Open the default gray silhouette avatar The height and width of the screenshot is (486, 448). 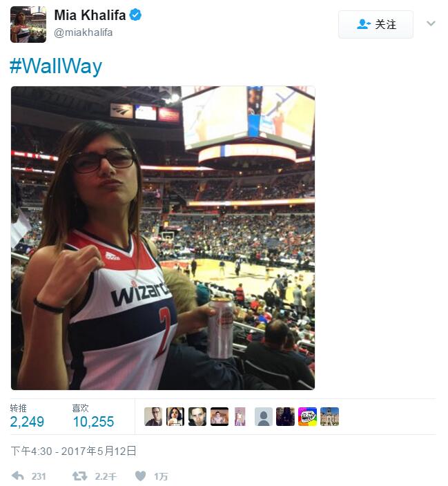(264, 416)
